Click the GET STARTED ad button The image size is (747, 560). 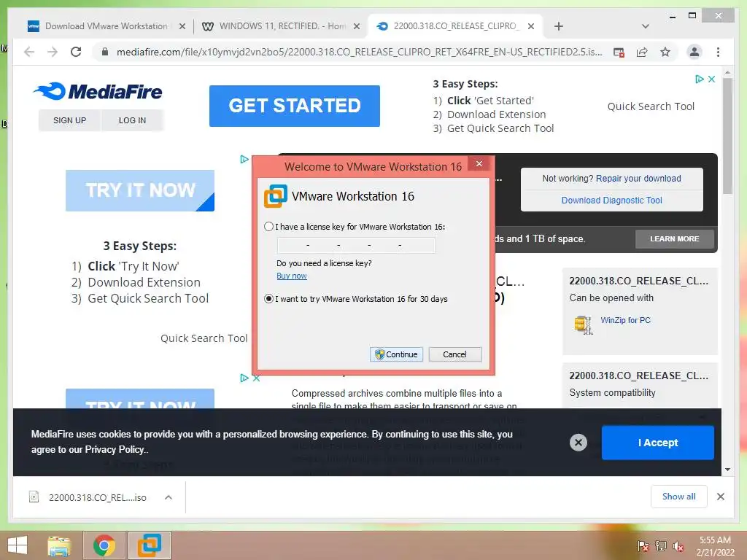295,106
